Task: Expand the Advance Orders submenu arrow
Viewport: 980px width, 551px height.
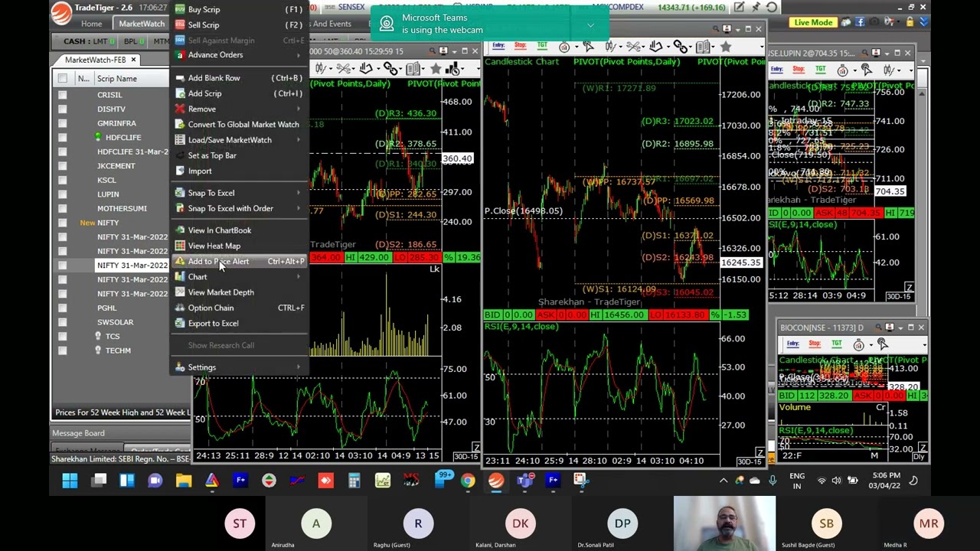Action: point(299,55)
